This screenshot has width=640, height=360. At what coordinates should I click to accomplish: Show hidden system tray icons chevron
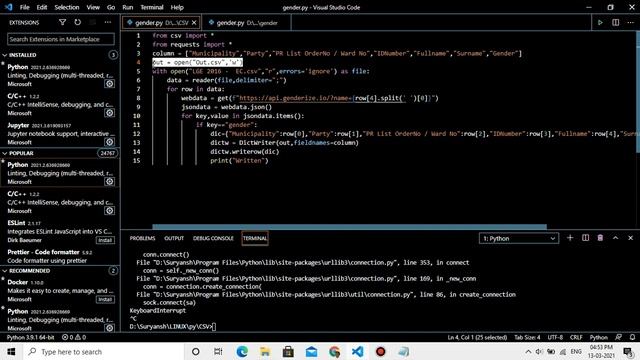pos(528,351)
